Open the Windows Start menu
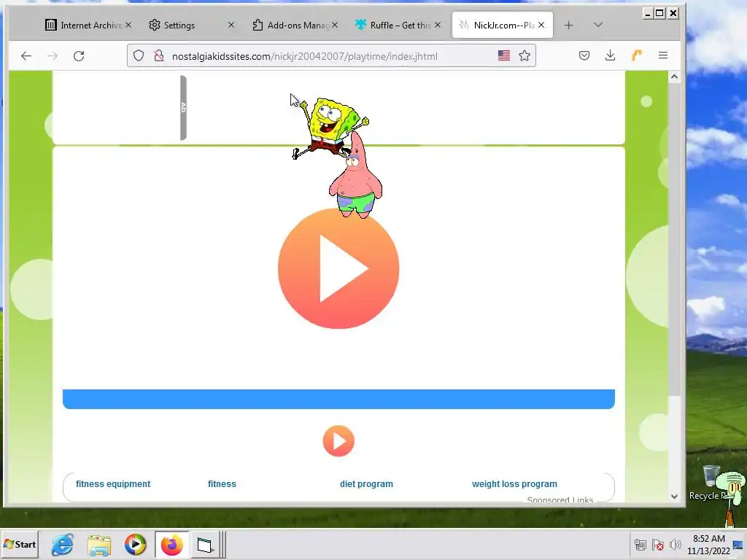The height and width of the screenshot is (560, 747). [20, 544]
